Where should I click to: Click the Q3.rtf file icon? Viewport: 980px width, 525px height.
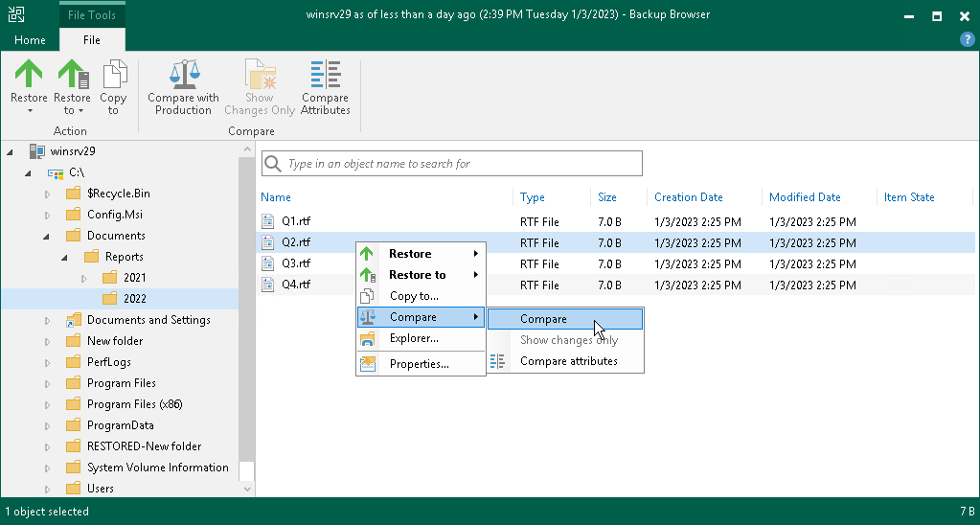pyautogui.click(x=267, y=263)
